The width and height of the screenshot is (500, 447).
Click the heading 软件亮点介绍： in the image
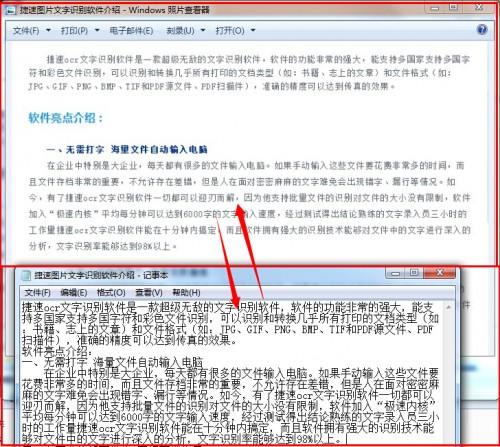pos(66,118)
